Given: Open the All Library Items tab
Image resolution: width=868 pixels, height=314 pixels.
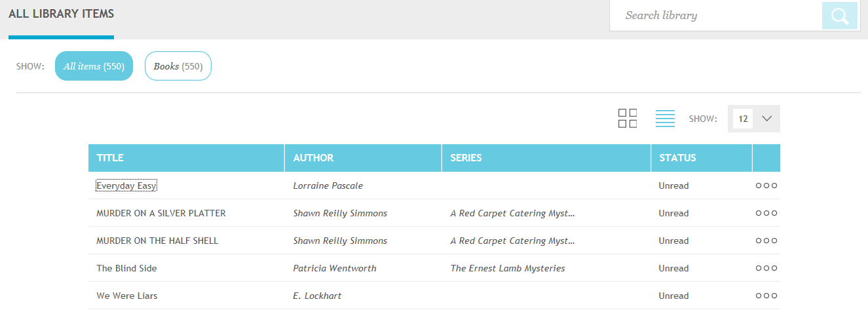Looking at the screenshot, I should point(61,14).
